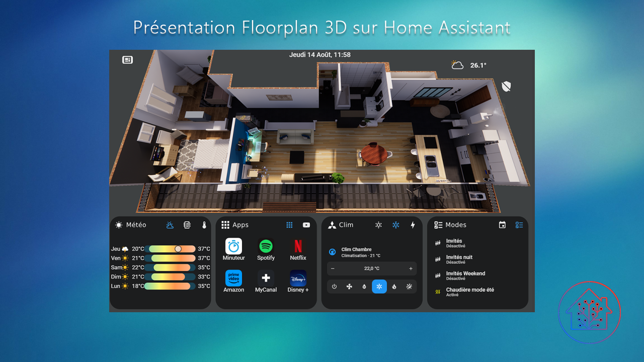The height and width of the screenshot is (362, 644).
Task: Open the news card icon at top-left of floorplan
Action: tap(128, 60)
